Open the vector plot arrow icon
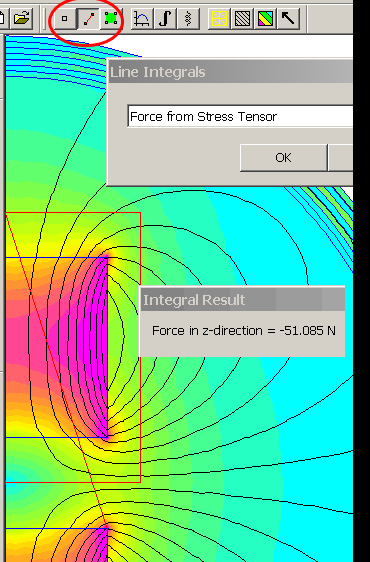 (x=289, y=18)
